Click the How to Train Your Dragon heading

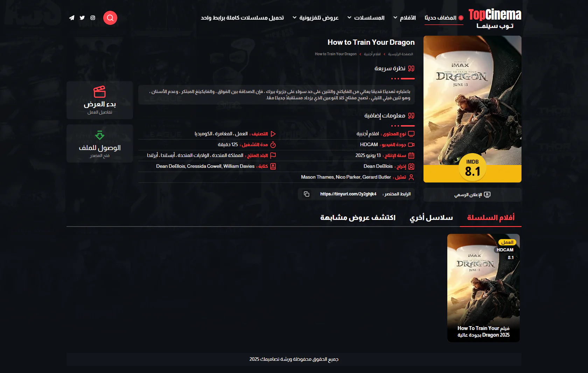371,42
